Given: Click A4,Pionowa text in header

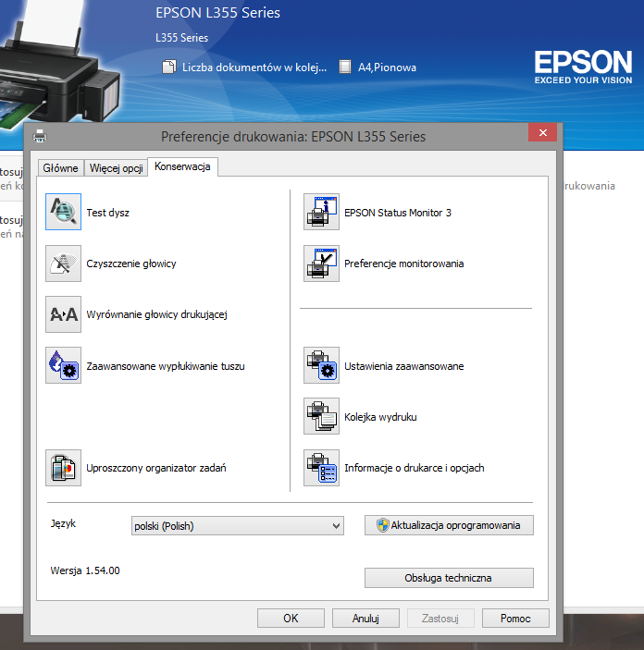Looking at the screenshot, I should pyautogui.click(x=387, y=67).
